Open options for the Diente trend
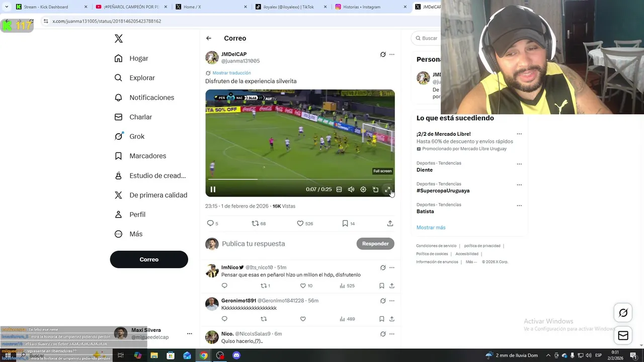The height and width of the screenshot is (362, 644). (519, 164)
